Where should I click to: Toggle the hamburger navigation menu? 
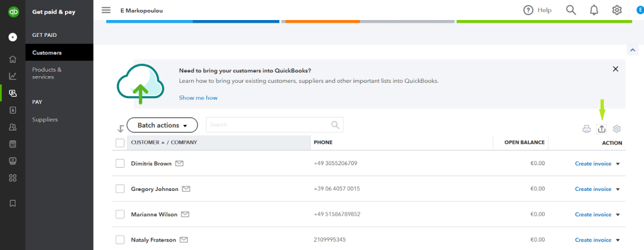click(x=106, y=10)
